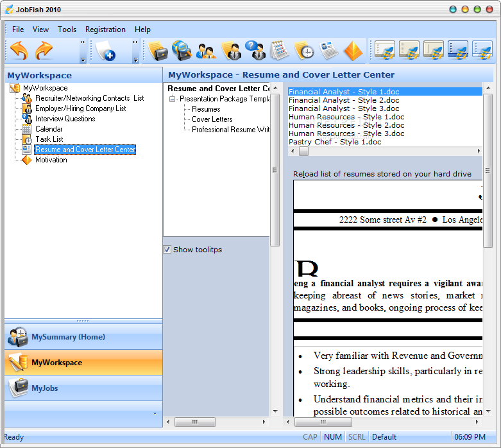This screenshot has height=448, width=501.
Task: Click the navigation pane configure chevron
Action: click(x=155, y=413)
